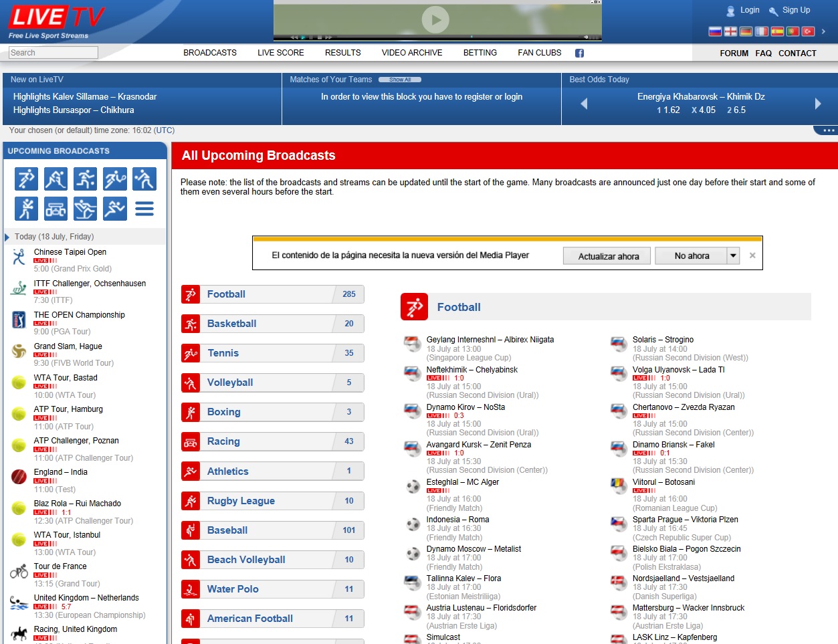
Task: Toggle Show All in Matches of Your Teams
Action: click(x=400, y=80)
